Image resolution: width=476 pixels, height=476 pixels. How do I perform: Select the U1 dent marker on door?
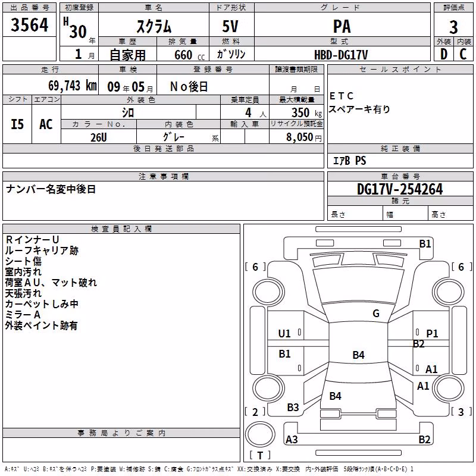tap(284, 334)
